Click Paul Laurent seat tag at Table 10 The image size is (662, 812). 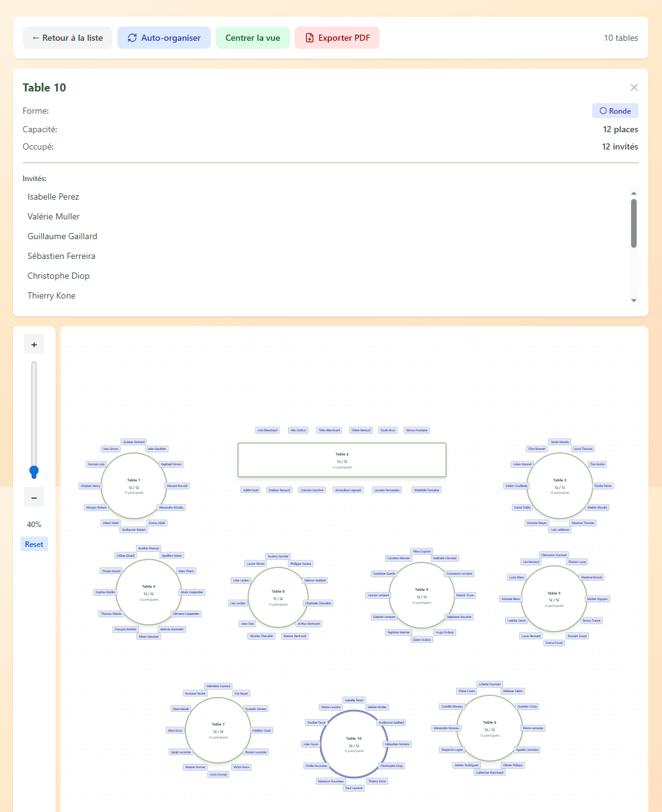(354, 788)
